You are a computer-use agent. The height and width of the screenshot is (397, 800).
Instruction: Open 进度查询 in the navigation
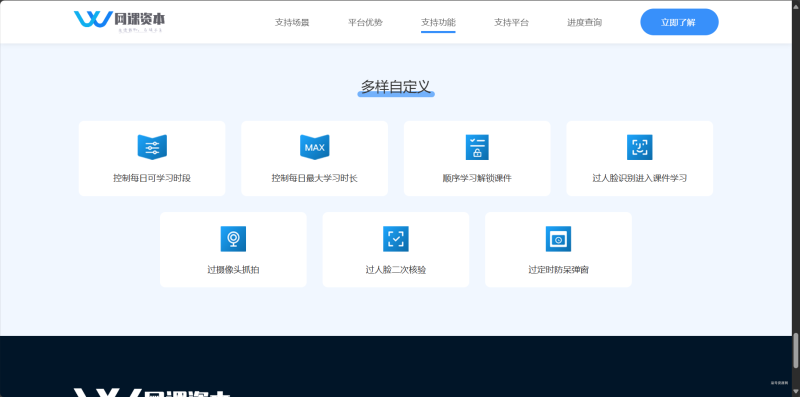[584, 22]
